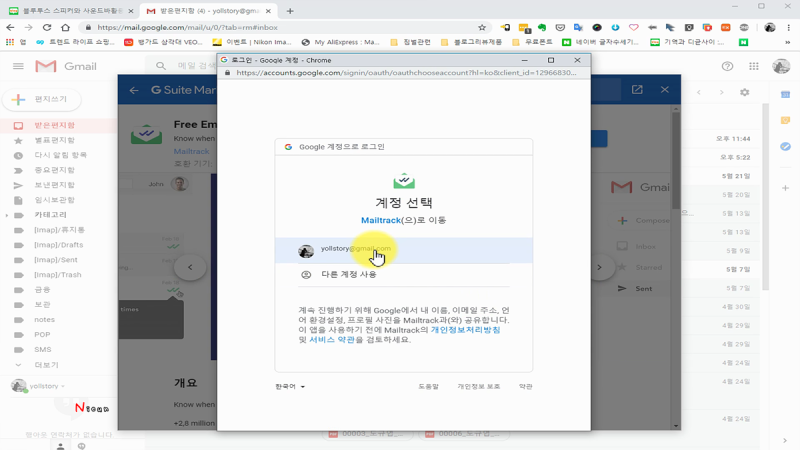Click the Mailtrack link in the sign-in dialog

coord(381,220)
